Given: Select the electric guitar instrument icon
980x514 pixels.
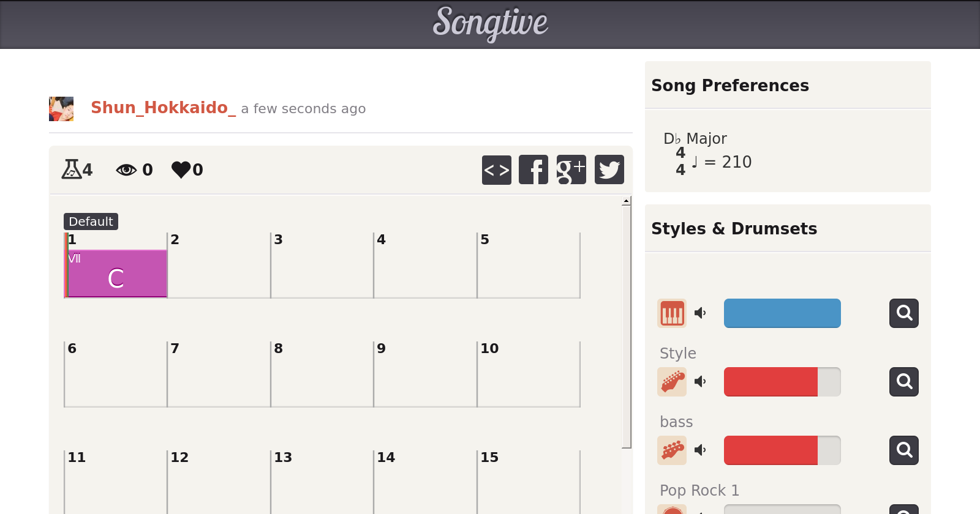Looking at the screenshot, I should (672, 382).
